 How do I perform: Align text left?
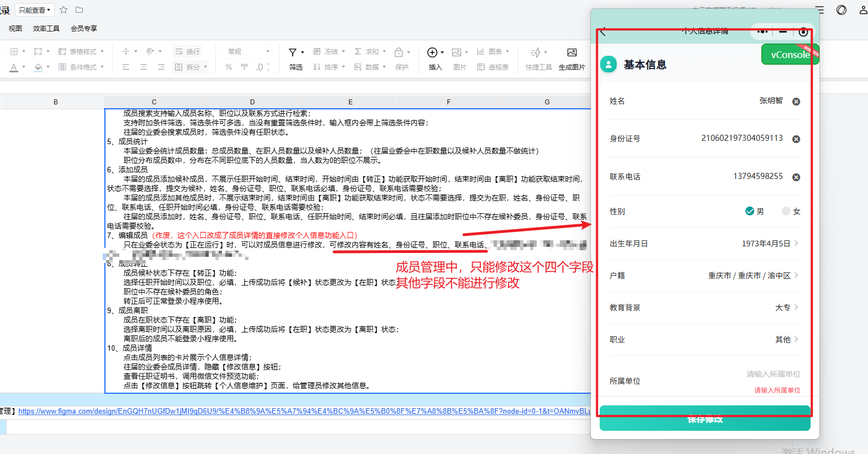coord(126,67)
